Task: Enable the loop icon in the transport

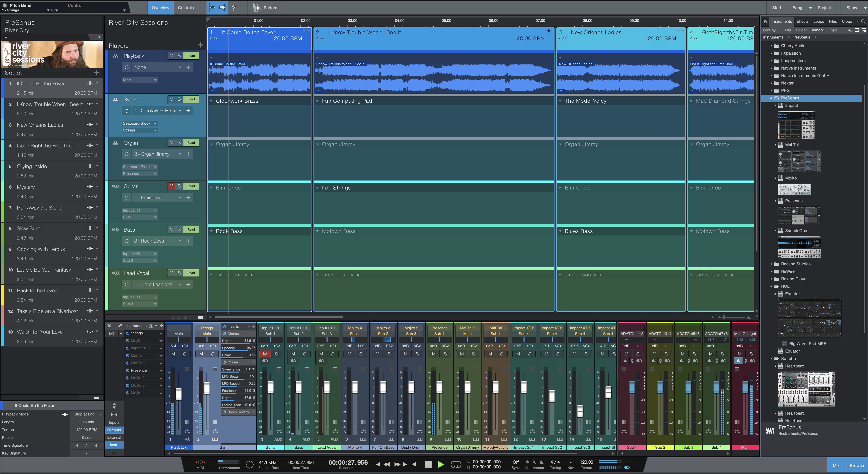Action: (x=456, y=464)
